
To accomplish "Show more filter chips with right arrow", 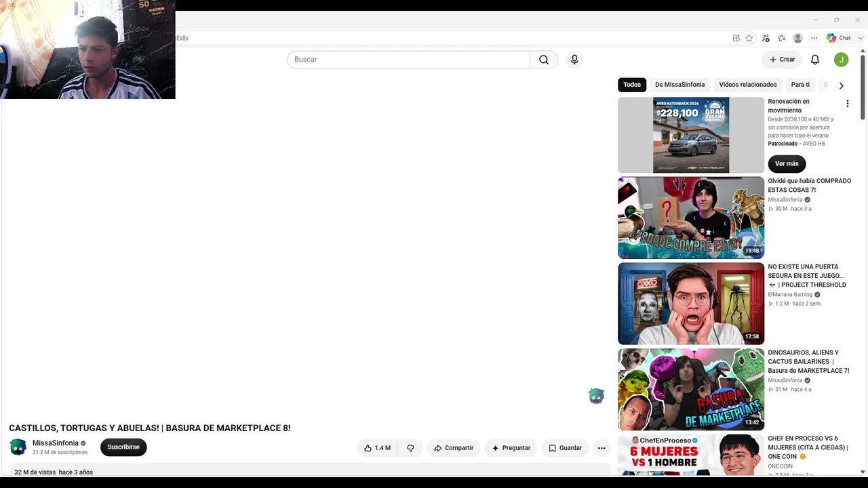I will point(841,85).
